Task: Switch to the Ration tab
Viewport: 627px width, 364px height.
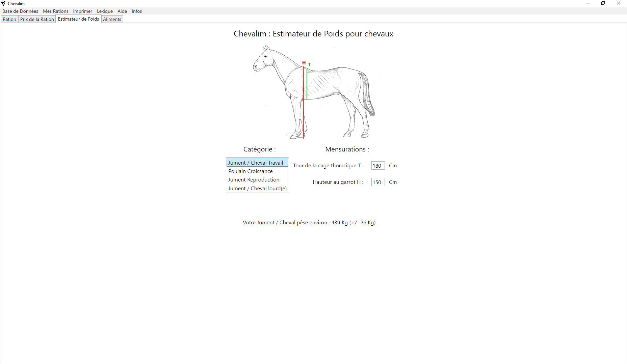Action: point(9,19)
